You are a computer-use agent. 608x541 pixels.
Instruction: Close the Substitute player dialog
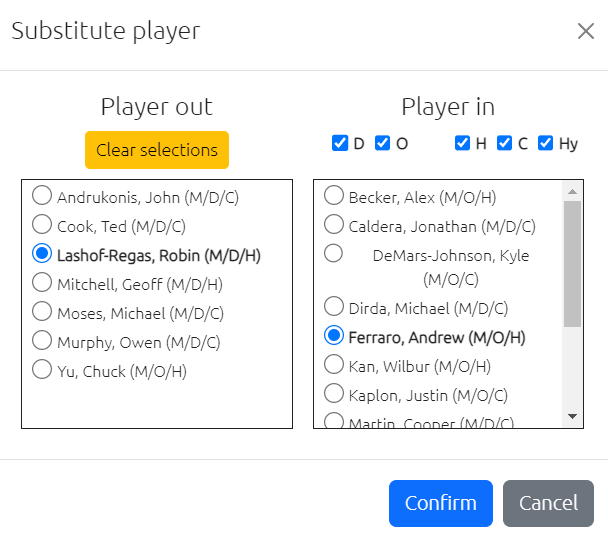(586, 31)
